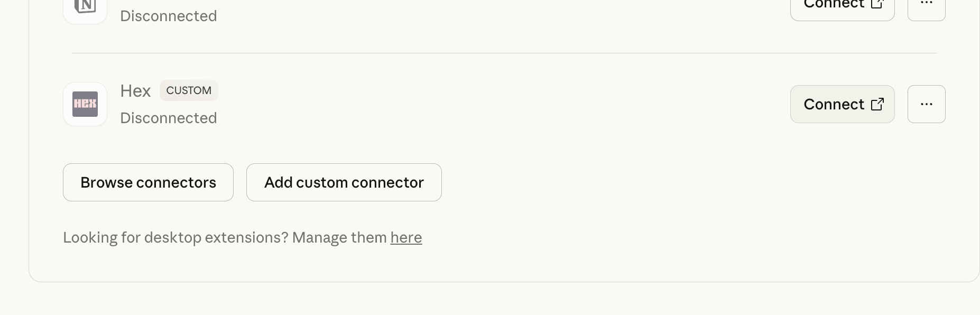Click the divider line above the Hex row
The width and height of the screenshot is (980, 315).
coord(504,53)
